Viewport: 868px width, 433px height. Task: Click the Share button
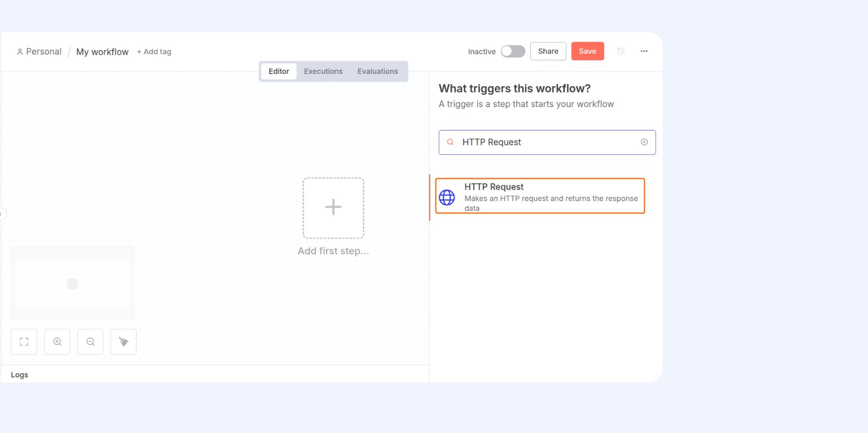click(x=548, y=51)
